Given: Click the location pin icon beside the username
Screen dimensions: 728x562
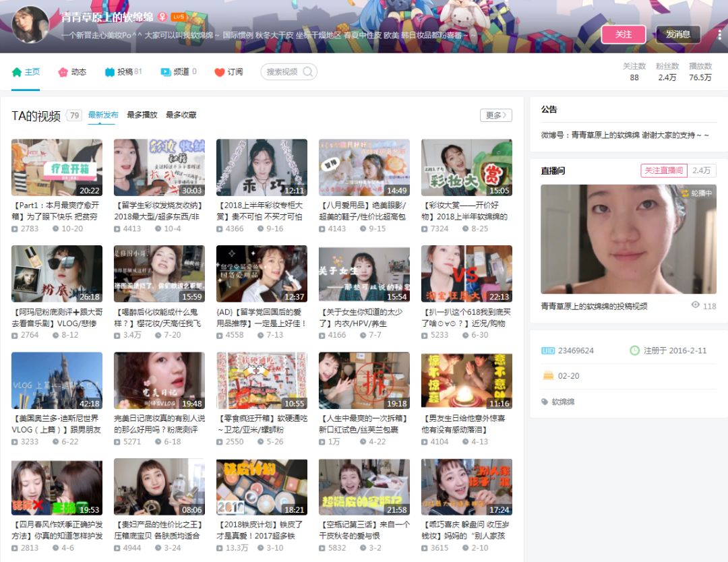Looking at the screenshot, I should (162, 17).
